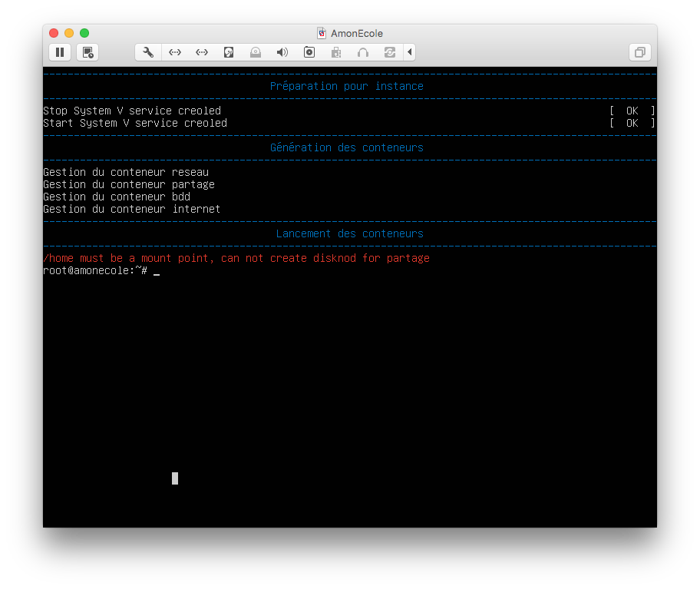Click the first network adapter icon
The width and height of the screenshot is (700, 589).
tap(175, 52)
